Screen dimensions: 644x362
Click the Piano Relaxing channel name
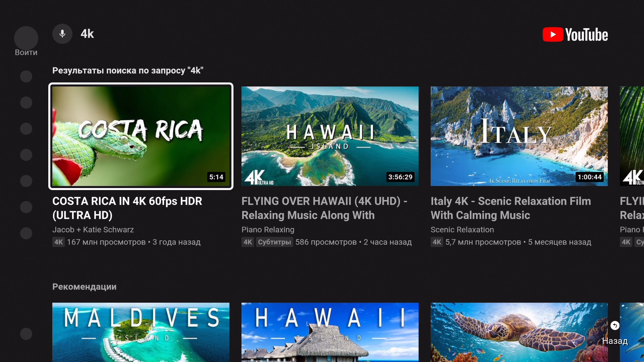268,230
